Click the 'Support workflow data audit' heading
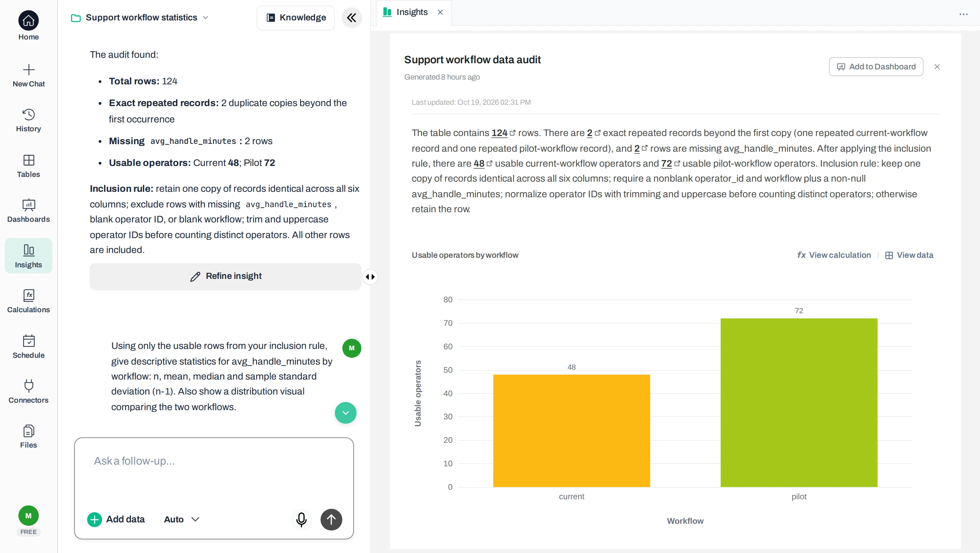 point(472,60)
